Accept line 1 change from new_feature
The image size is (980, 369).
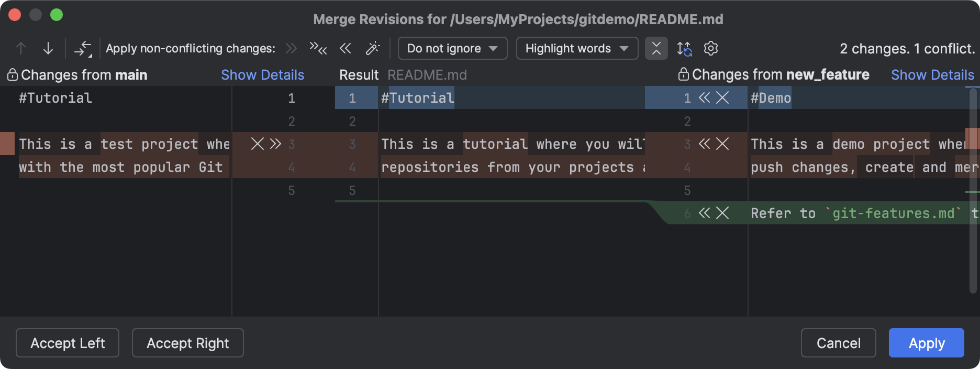pos(705,98)
